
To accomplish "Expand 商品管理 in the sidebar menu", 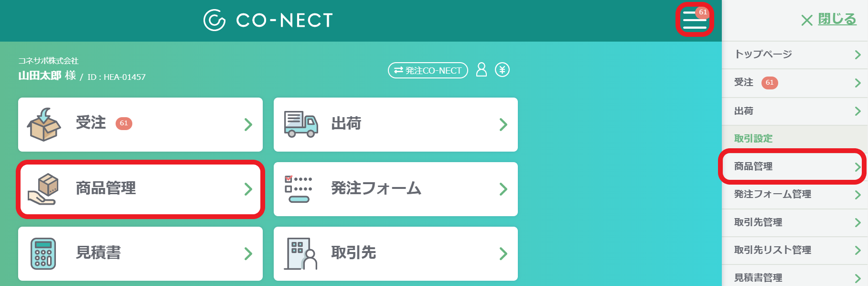I will tap(793, 167).
